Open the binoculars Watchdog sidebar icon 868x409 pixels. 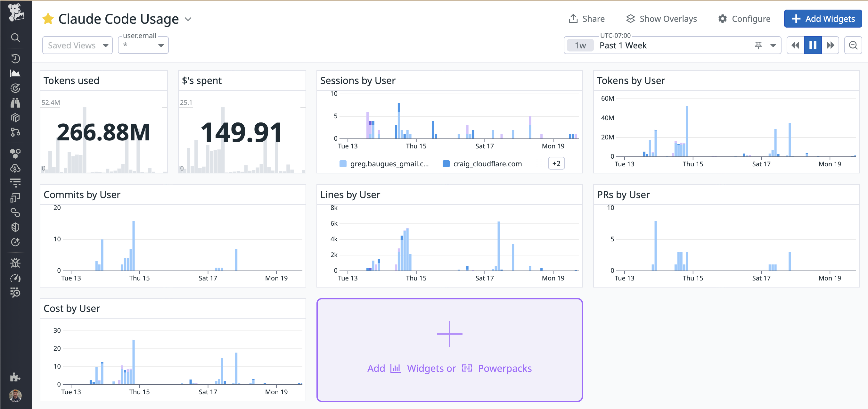pos(15,103)
